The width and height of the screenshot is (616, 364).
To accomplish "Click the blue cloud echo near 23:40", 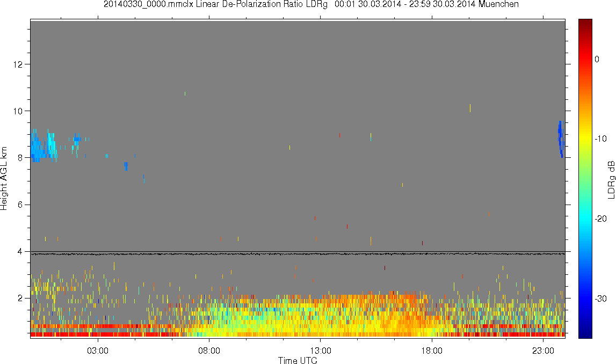I will tap(561, 139).
